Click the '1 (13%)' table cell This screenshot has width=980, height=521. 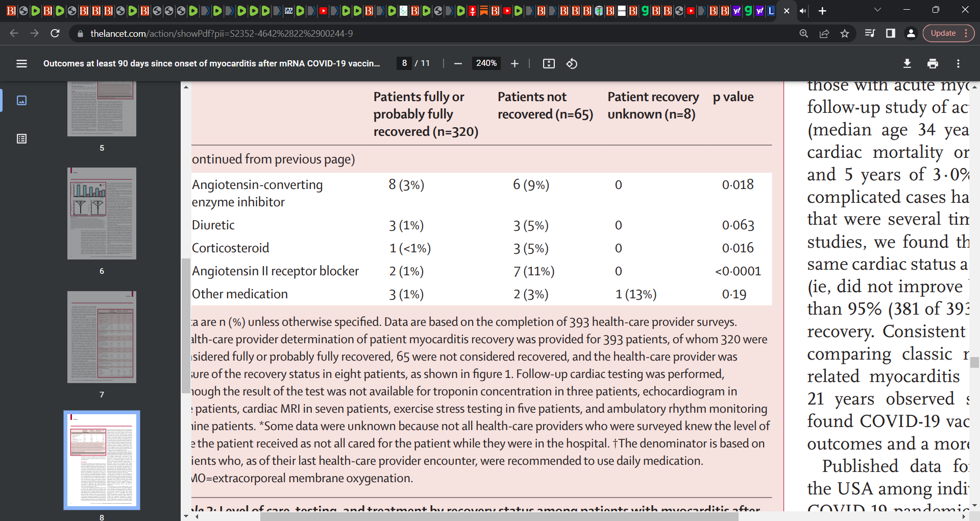(636, 294)
